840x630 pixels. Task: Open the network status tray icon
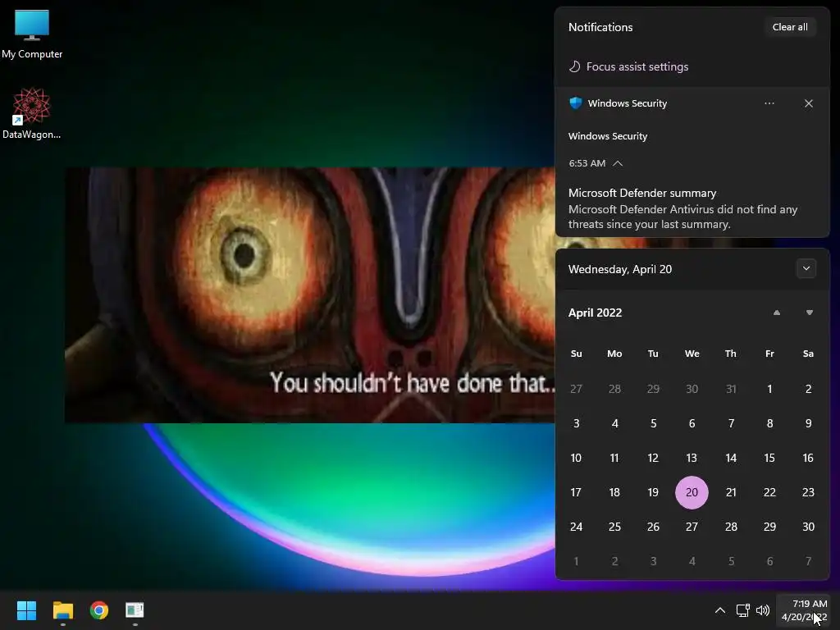click(742, 610)
